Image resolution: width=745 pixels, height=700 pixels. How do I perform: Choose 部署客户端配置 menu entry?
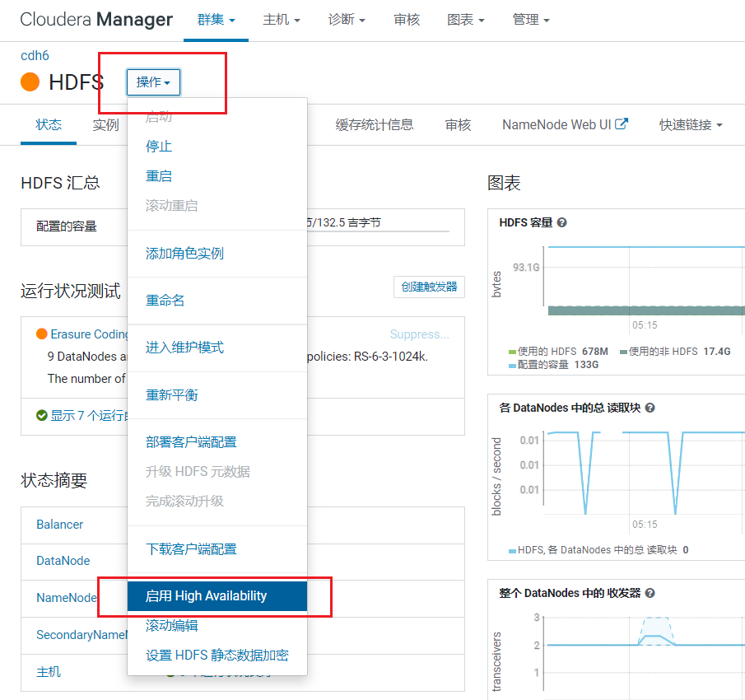click(x=217, y=442)
